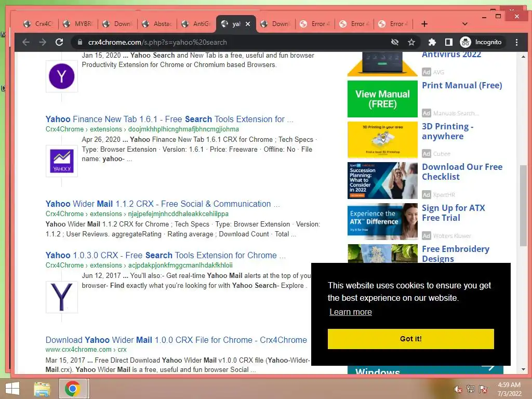Image resolution: width=532 pixels, height=399 pixels.
Task: Click the acjpdakpjonkfmggcmanlhdakfkhloii breadcrumb
Action: click(x=180, y=265)
